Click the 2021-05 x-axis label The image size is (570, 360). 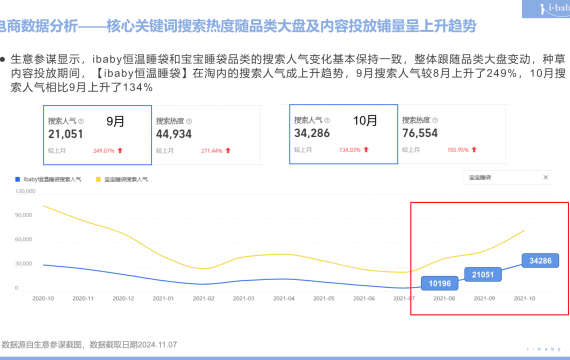324,299
